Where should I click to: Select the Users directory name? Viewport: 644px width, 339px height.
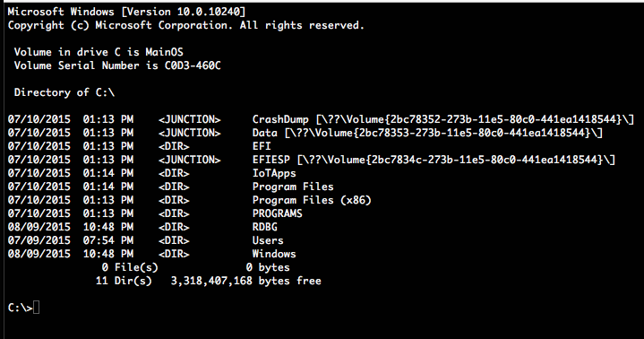click(x=268, y=240)
